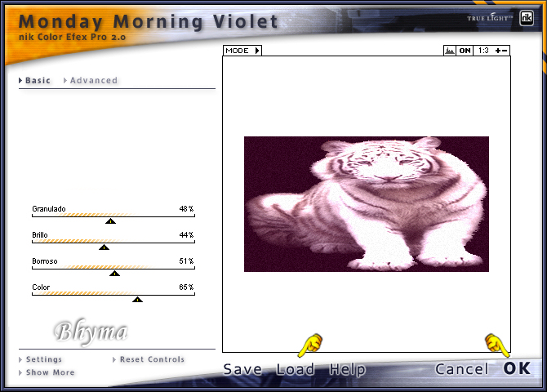Screen dimensions: 547x392
Task: Zoom in with the plus icon
Action: coord(498,51)
